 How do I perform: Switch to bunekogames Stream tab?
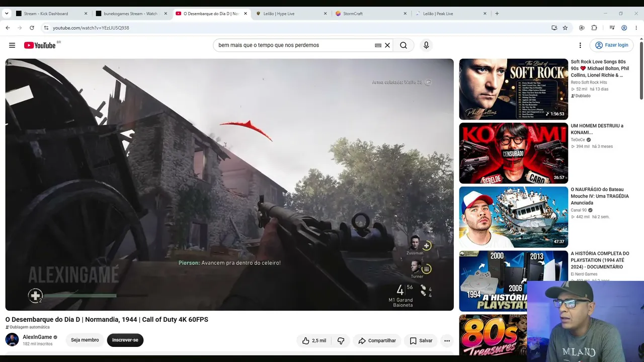[132, 14]
